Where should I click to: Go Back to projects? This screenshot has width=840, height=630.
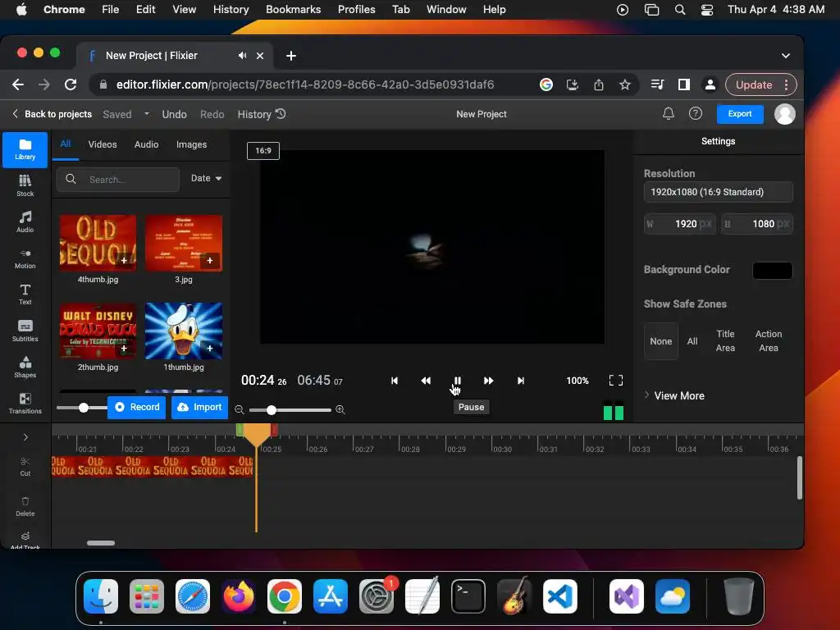click(x=52, y=114)
